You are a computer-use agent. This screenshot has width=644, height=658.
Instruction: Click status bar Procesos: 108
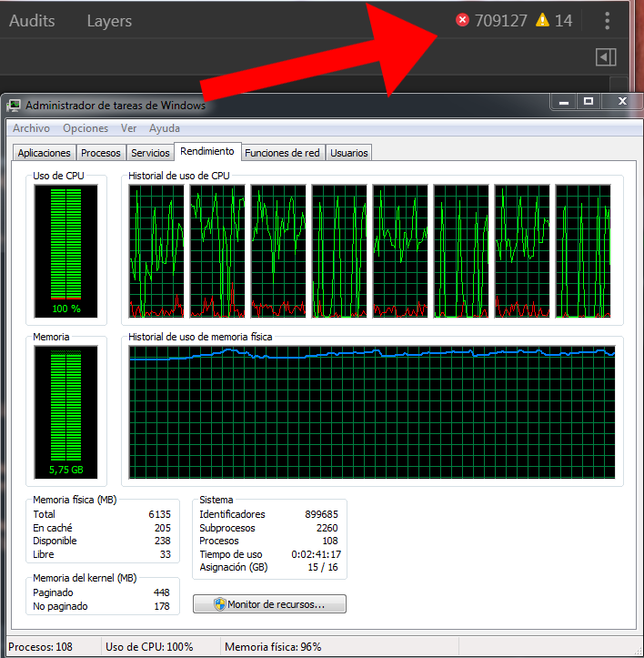[40, 647]
